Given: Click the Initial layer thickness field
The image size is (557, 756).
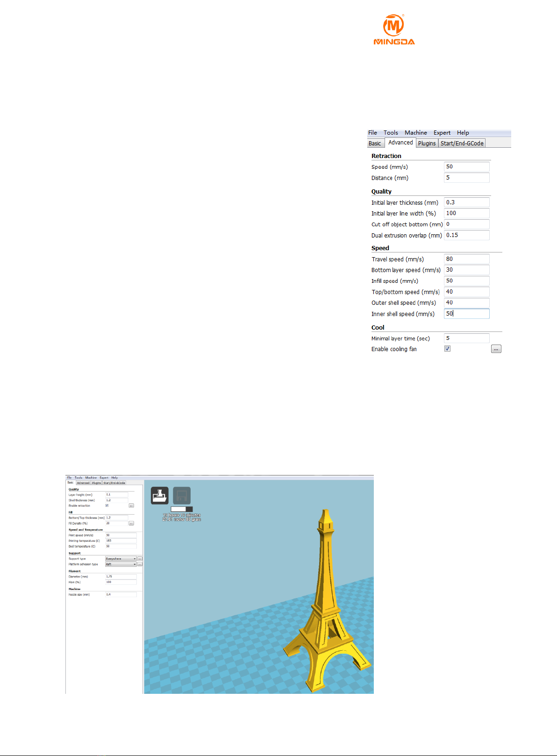Looking at the screenshot, I should click(466, 202).
